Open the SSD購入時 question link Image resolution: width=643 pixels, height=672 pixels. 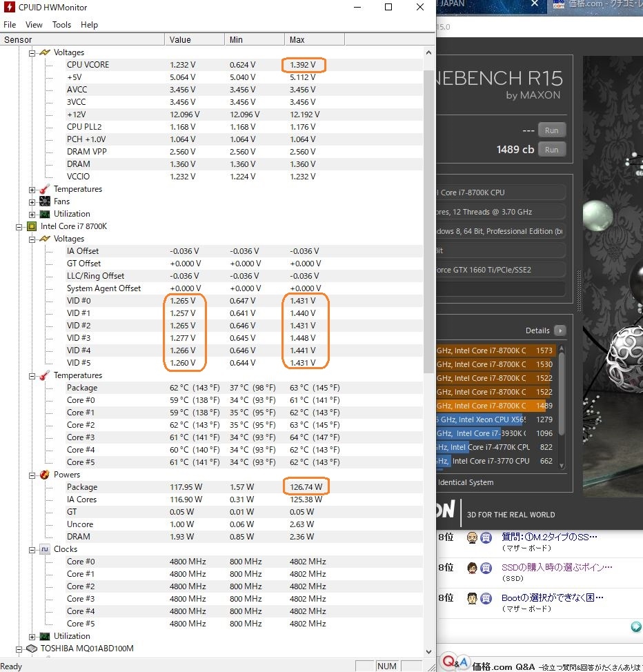(x=557, y=567)
